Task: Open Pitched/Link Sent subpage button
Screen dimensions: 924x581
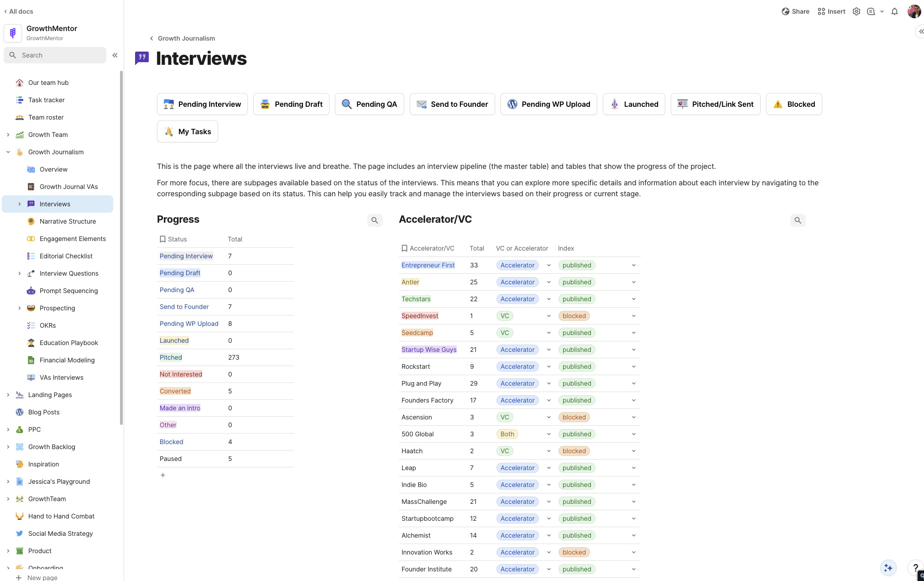Action: (715, 104)
